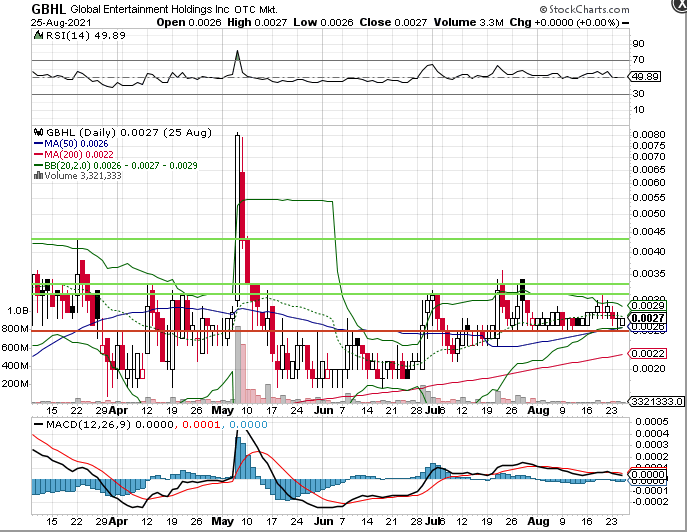Click the 90 level on RSI axis

pos(639,43)
